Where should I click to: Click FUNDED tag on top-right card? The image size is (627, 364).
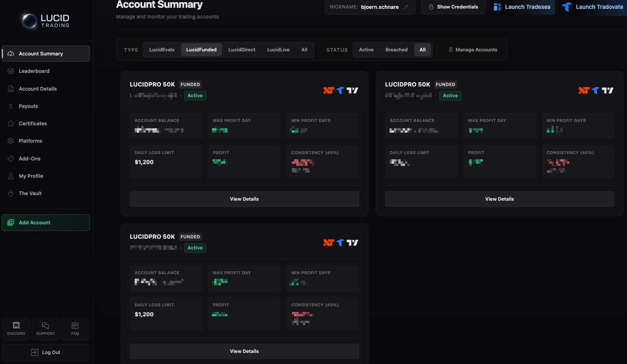pyautogui.click(x=445, y=85)
